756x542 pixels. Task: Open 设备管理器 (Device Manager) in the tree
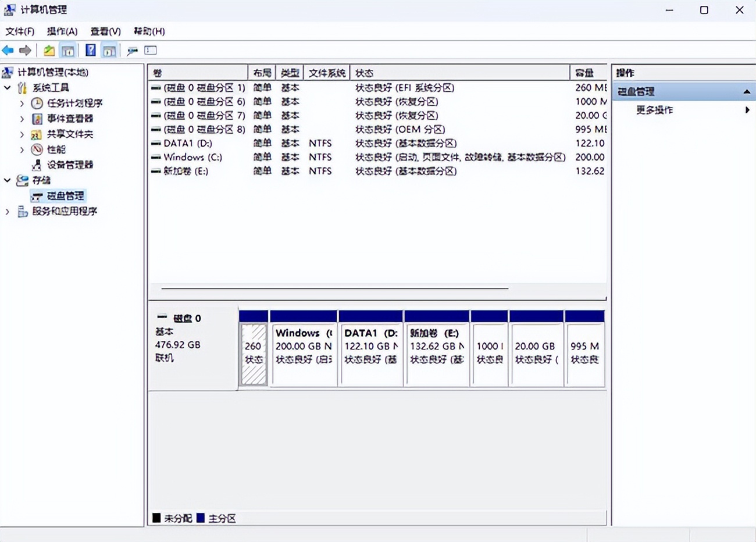(x=69, y=165)
